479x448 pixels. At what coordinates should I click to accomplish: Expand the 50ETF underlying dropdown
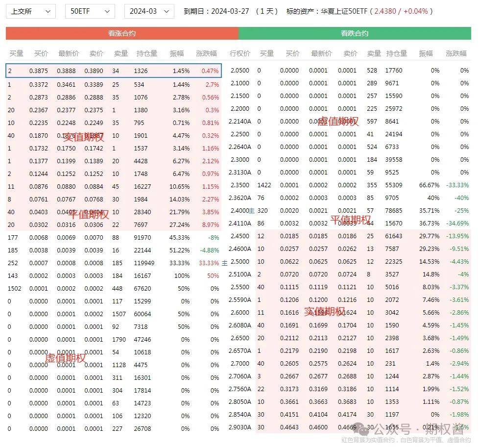click(90, 11)
